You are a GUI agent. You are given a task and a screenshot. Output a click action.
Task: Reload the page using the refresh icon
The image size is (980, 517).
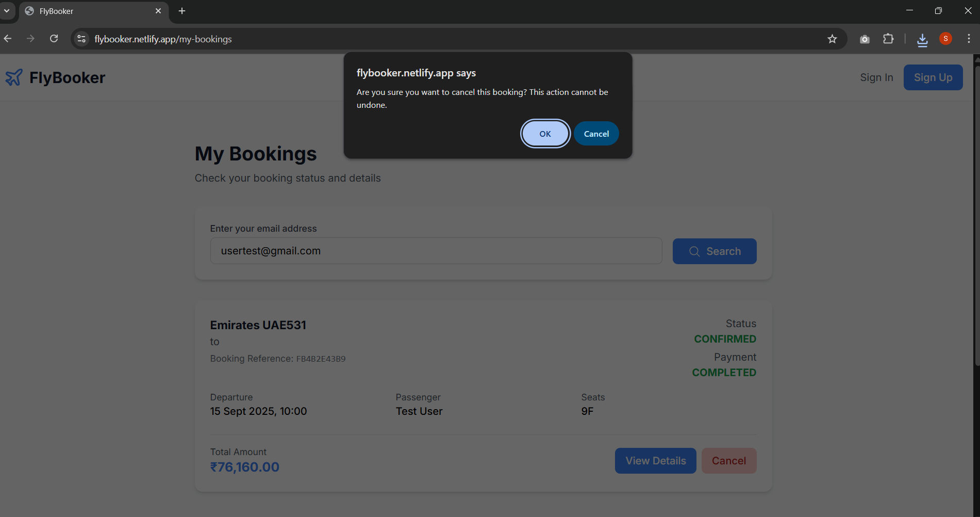click(54, 38)
